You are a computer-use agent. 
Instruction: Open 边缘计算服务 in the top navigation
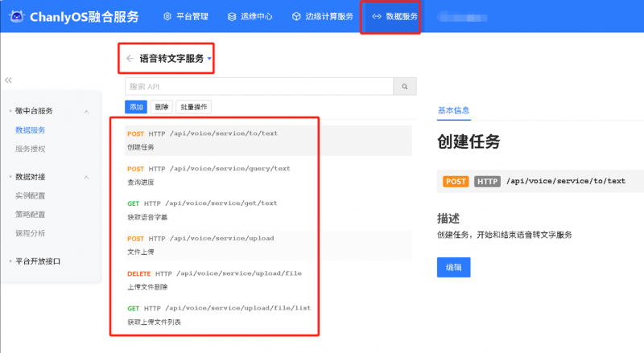[321, 16]
